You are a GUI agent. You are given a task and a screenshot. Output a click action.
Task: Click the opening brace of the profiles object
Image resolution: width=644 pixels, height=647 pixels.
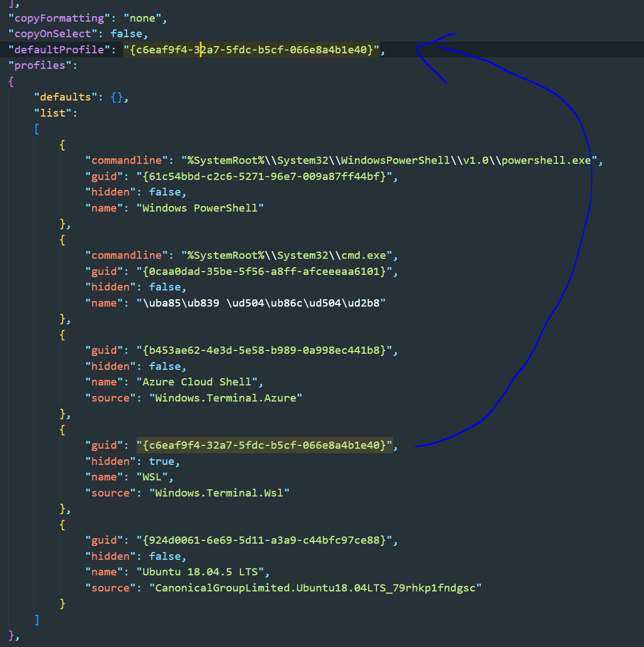(11, 81)
